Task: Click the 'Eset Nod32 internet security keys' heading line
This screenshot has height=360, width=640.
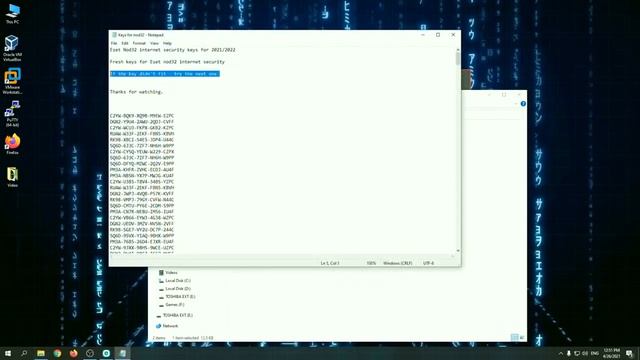Action: [173, 50]
